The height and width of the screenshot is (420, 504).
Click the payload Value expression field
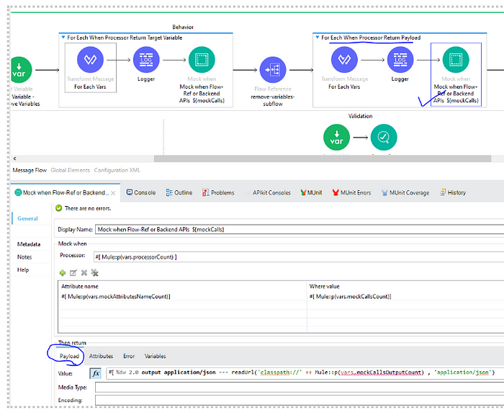305,372
